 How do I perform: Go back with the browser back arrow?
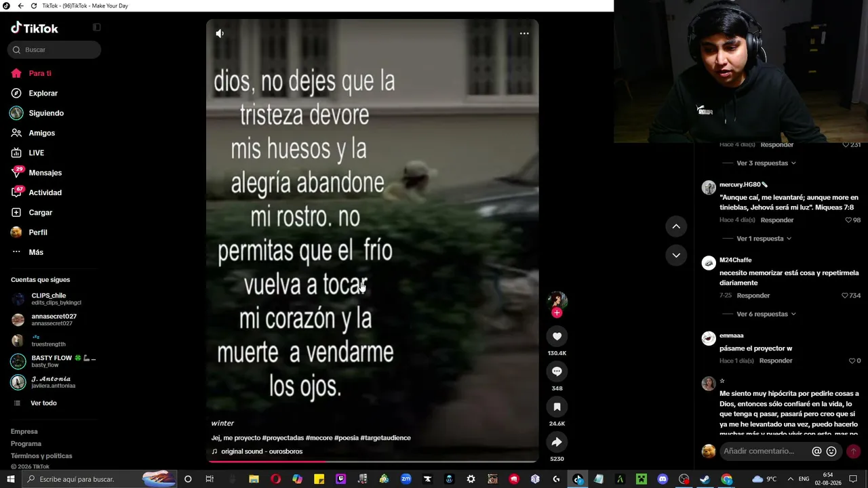point(20,6)
